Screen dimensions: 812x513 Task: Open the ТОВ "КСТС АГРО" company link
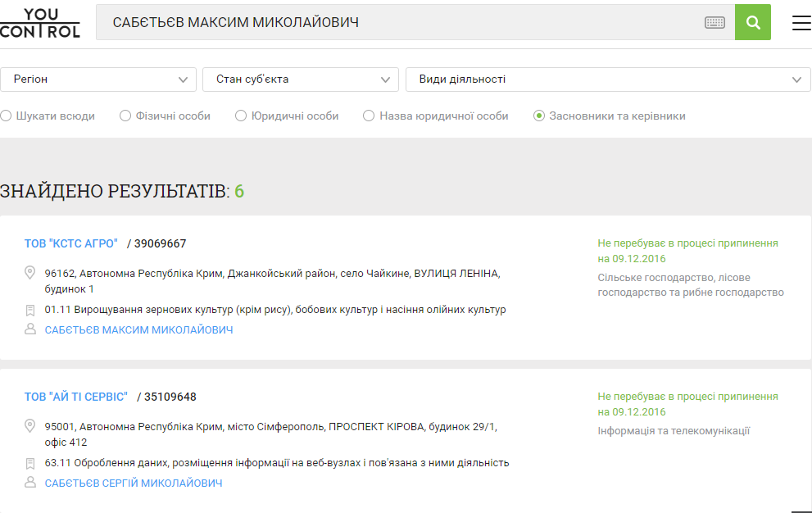click(x=71, y=243)
